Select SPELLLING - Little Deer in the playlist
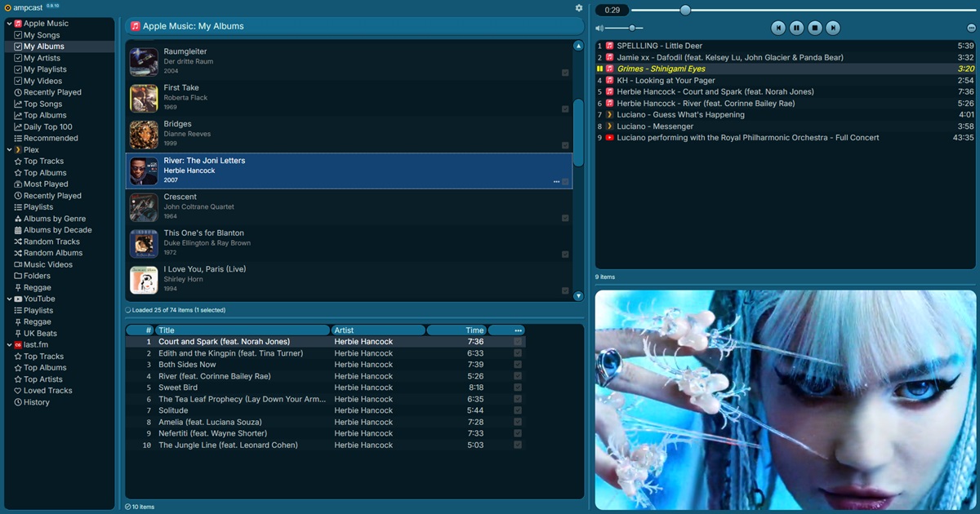The height and width of the screenshot is (514, 980). [786, 46]
